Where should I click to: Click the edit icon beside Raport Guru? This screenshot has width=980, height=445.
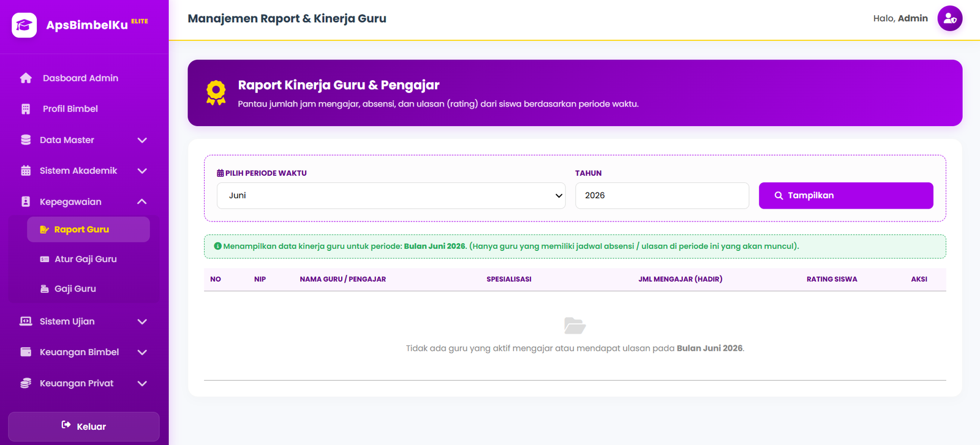click(x=45, y=230)
